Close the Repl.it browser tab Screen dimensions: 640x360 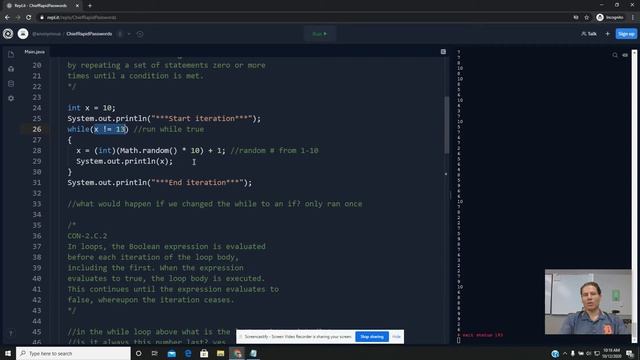tap(77, 6)
